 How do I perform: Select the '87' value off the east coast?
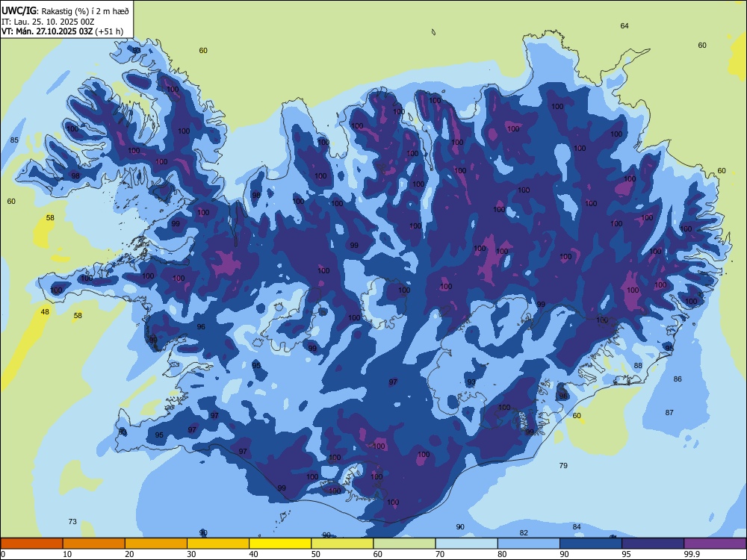coord(669,412)
